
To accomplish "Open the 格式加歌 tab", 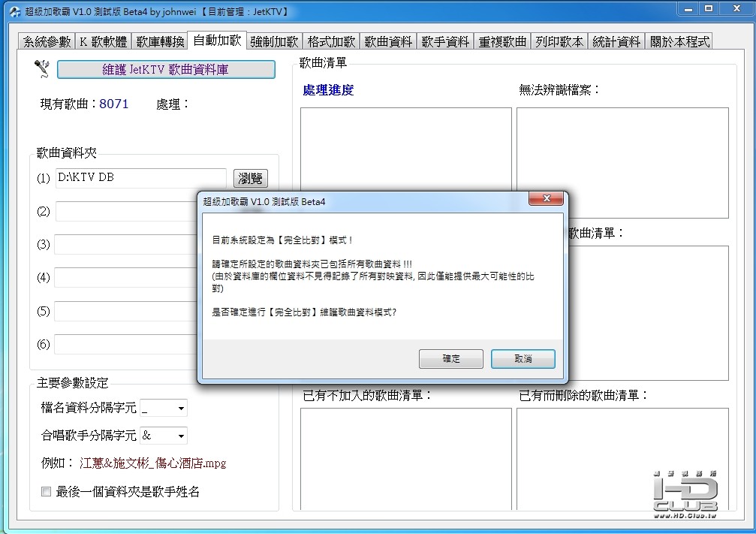I will click(x=331, y=41).
